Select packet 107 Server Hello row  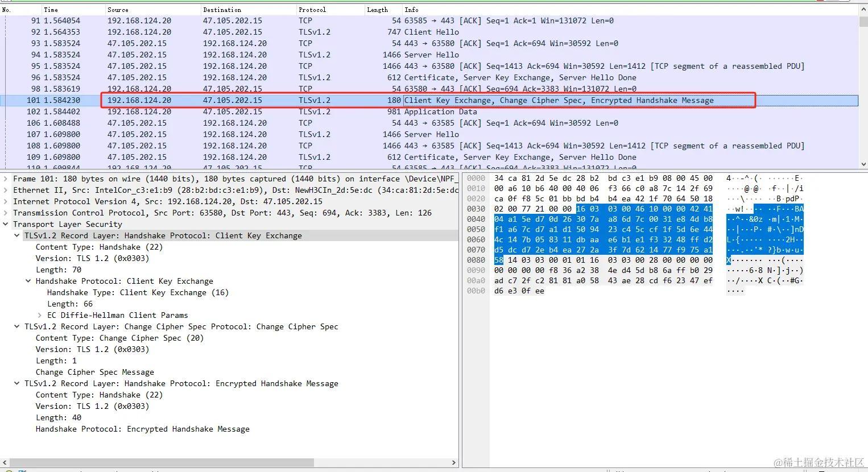429,134
